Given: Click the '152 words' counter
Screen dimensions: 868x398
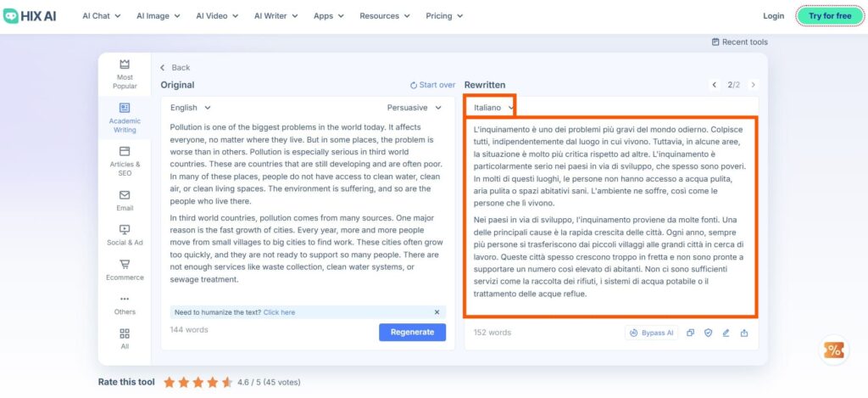Looking at the screenshot, I should tap(492, 333).
